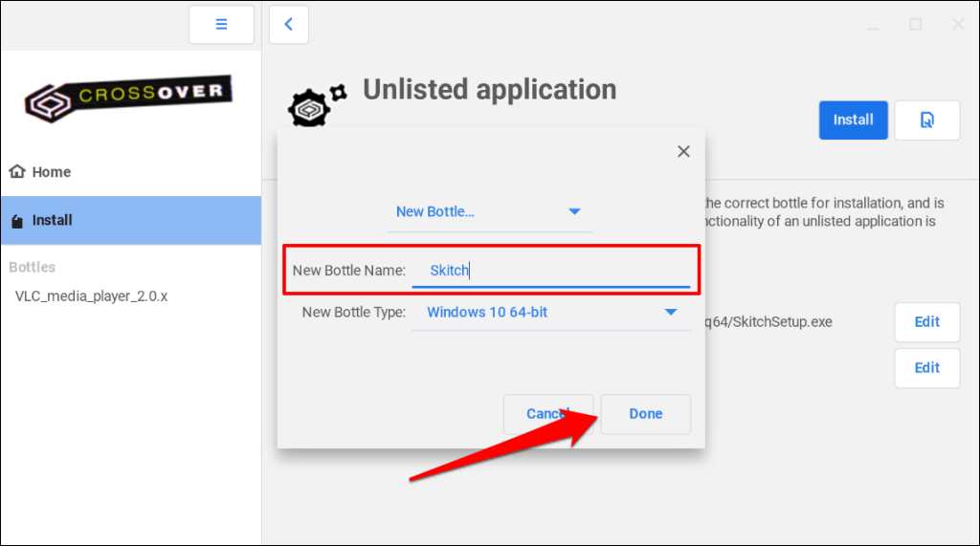Click the SkitchSetup.exe path text
Image resolution: width=980 pixels, height=546 pixels.
point(768,321)
